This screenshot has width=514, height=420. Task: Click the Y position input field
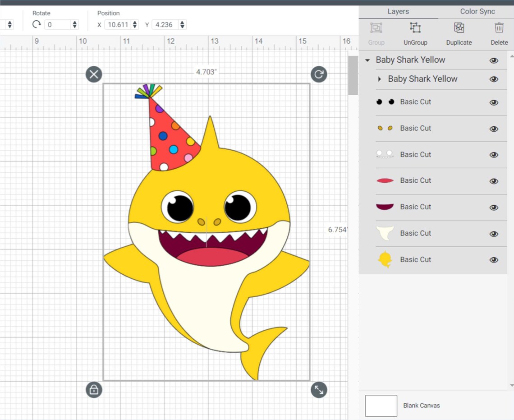click(165, 25)
